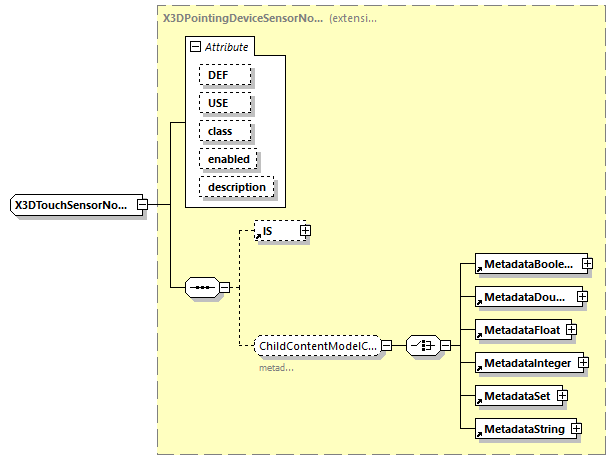Expand the MetadataString element

click(577, 429)
